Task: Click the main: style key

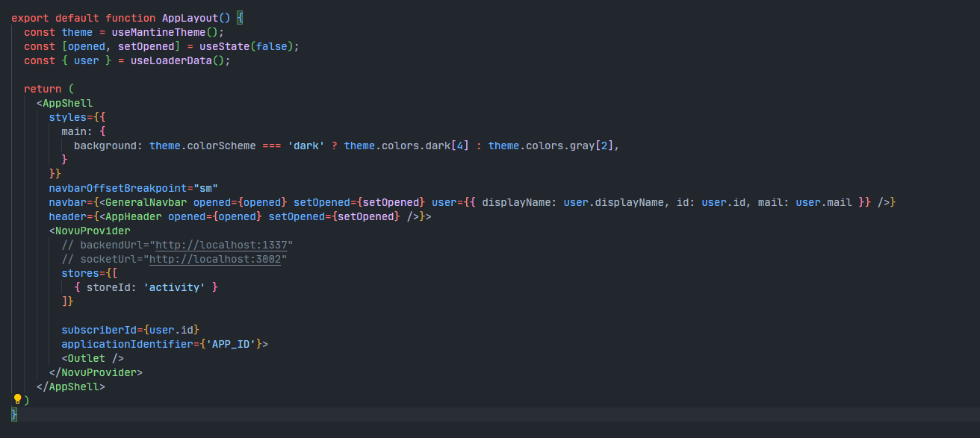Action: point(77,131)
